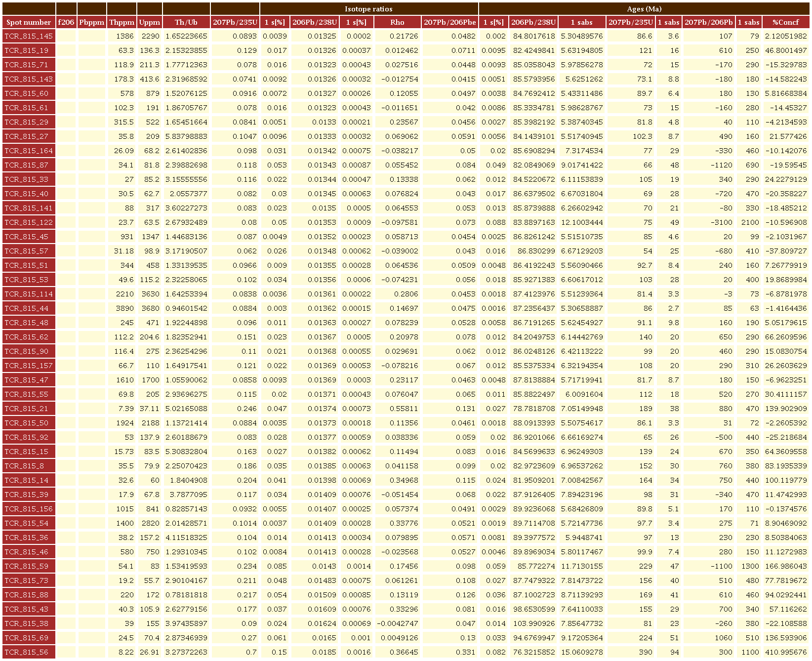This screenshot has height=661, width=812.
Task: Select the Th/Ub column header
Action: [186, 22]
